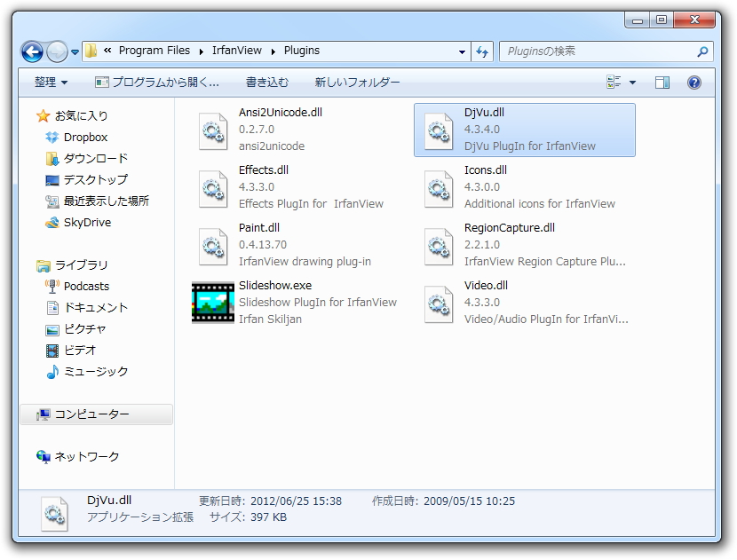
Task: Click the DjVu.dll icon in the details pane
Action: coord(53,511)
